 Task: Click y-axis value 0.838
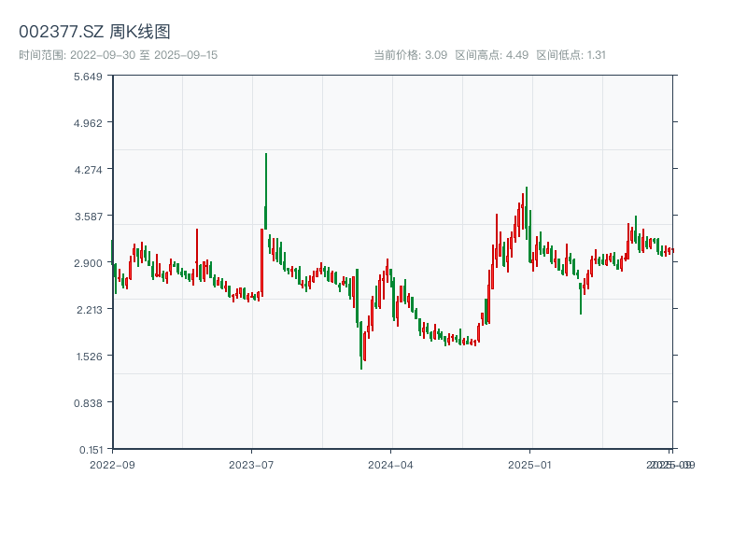(88, 403)
